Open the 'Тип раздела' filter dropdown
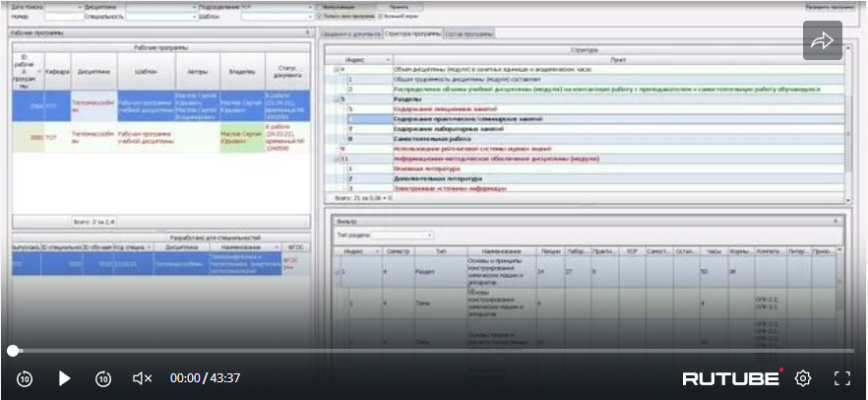The height and width of the screenshot is (400, 868). click(429, 235)
